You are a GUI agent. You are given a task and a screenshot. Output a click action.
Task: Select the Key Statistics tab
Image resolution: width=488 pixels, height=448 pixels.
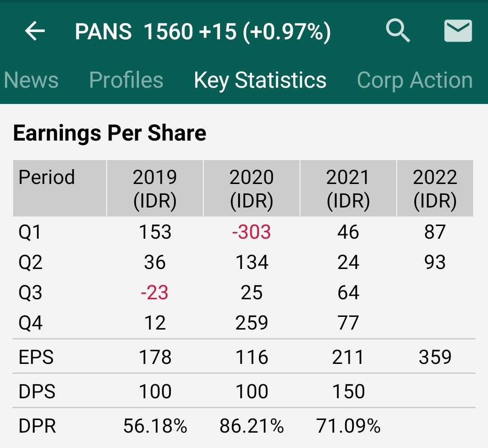coord(260,80)
